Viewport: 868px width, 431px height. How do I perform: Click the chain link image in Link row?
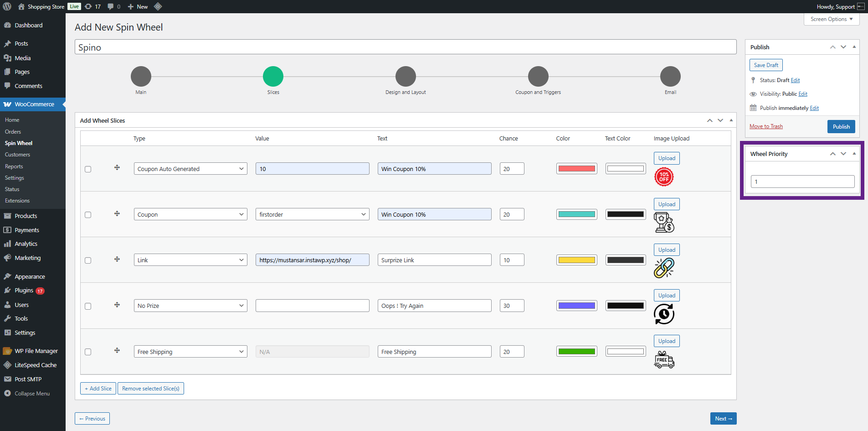(x=664, y=268)
